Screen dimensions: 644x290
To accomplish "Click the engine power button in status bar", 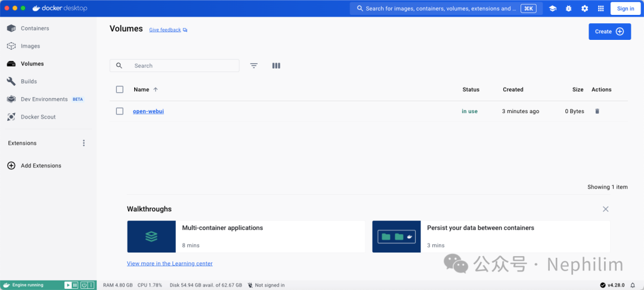I will (x=84, y=285).
